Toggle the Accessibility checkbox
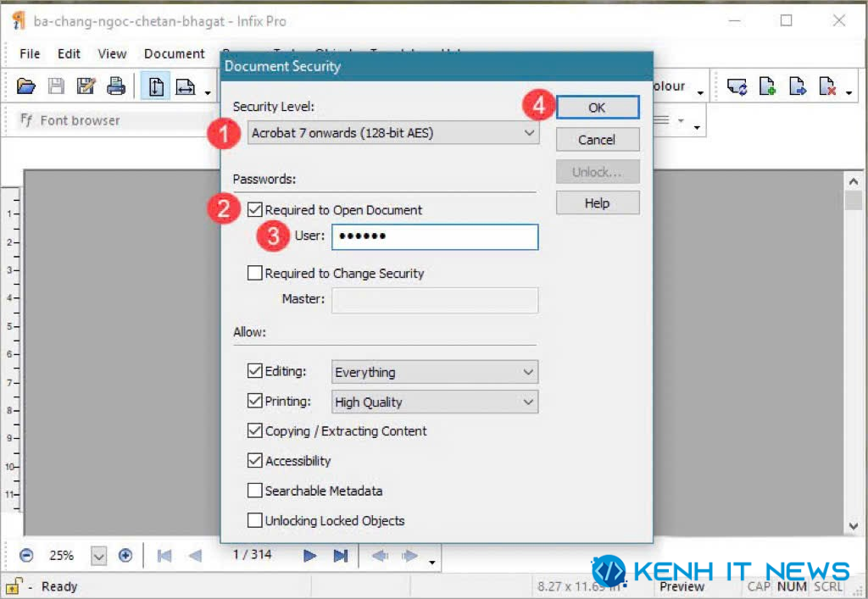868x599 pixels. click(x=254, y=460)
